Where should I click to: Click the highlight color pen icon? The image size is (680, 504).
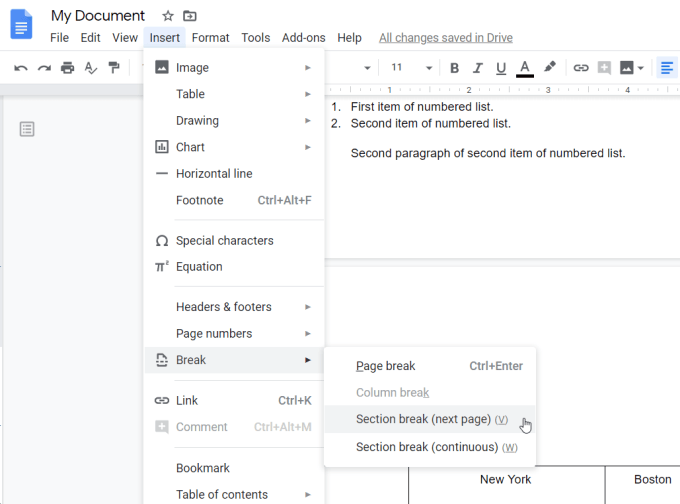549,68
